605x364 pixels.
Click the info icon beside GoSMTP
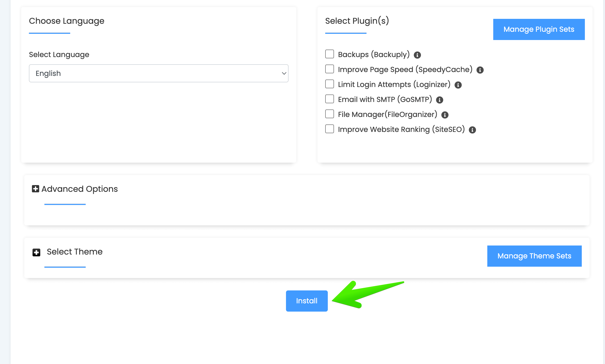[439, 100]
